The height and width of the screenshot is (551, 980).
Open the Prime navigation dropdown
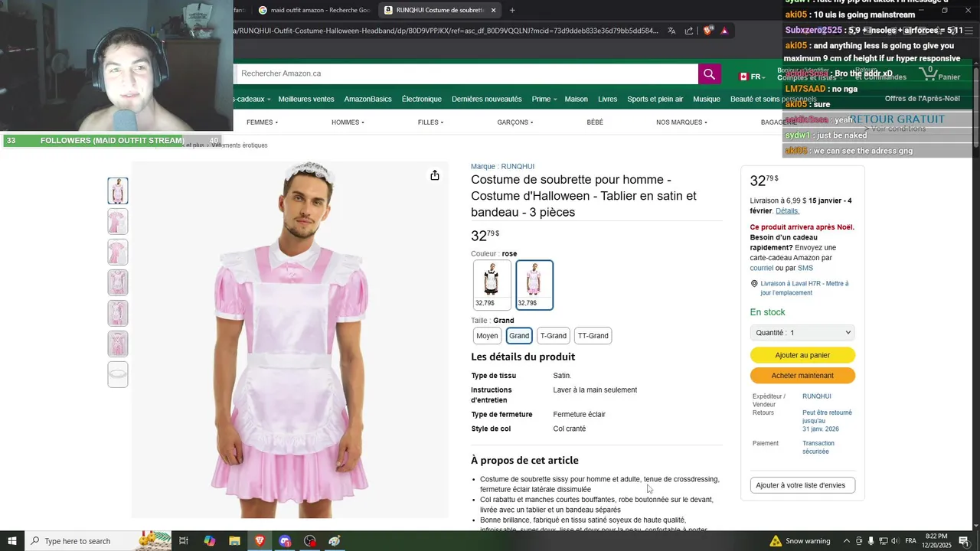click(x=543, y=99)
